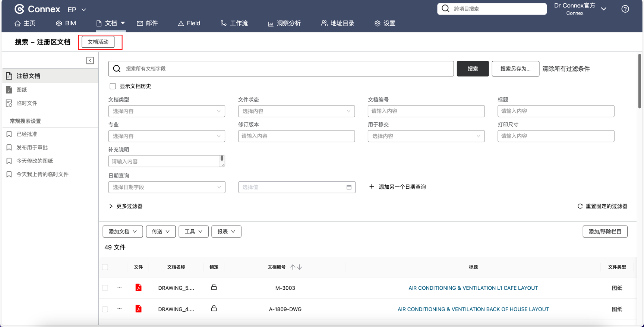This screenshot has width=644, height=327.
Task: Open the three-dot menu for DRAWING_5 row
Action: click(119, 287)
